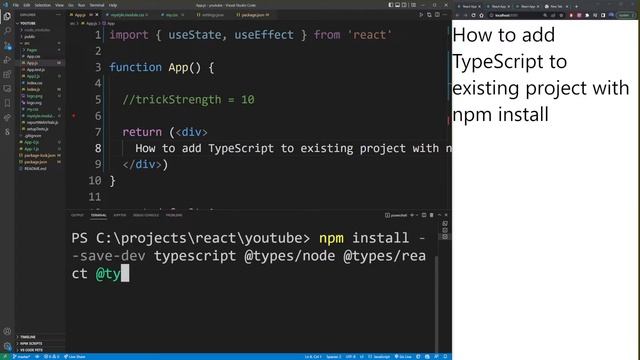The image size is (640, 360).
Task: Click the Run file play icon in editor toolbar
Action: [x=421, y=15]
